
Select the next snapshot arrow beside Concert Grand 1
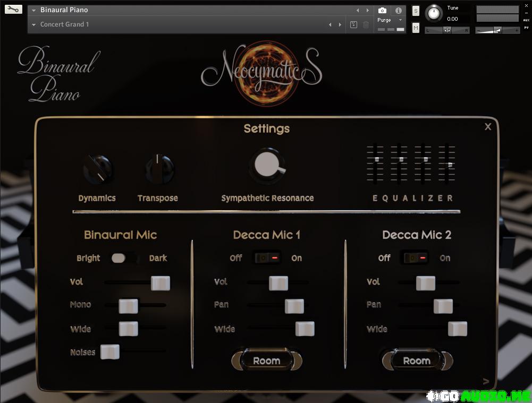(340, 25)
